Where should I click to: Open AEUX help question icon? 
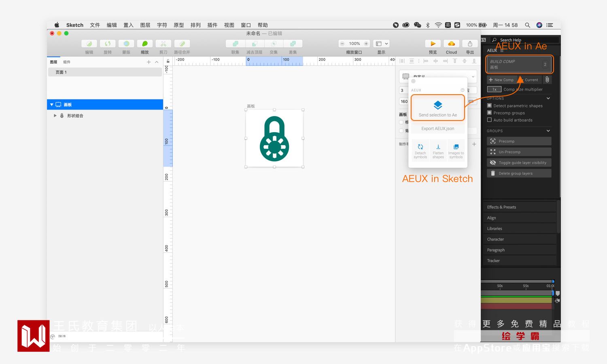tap(463, 90)
